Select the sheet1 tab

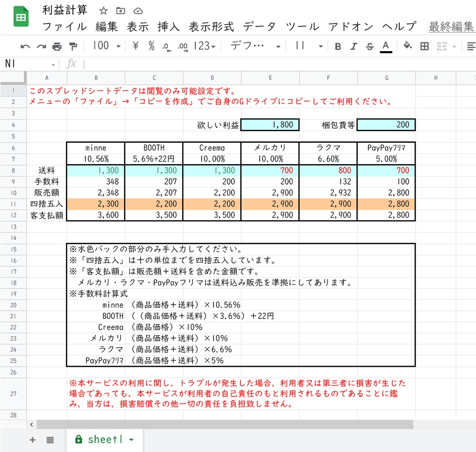[x=105, y=439]
